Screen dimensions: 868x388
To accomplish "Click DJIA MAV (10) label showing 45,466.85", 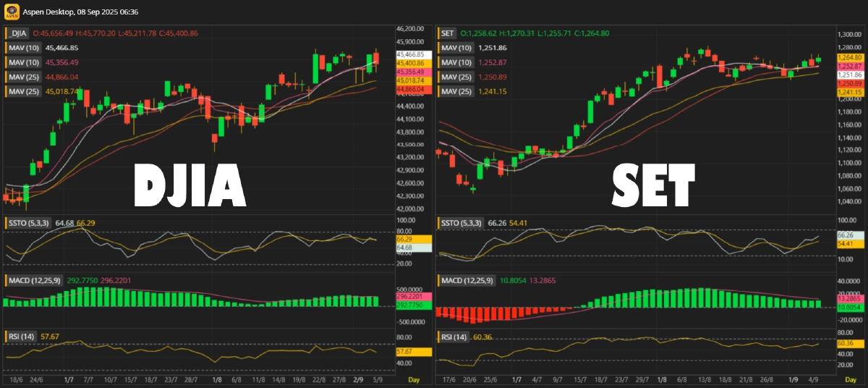I will click(x=24, y=48).
